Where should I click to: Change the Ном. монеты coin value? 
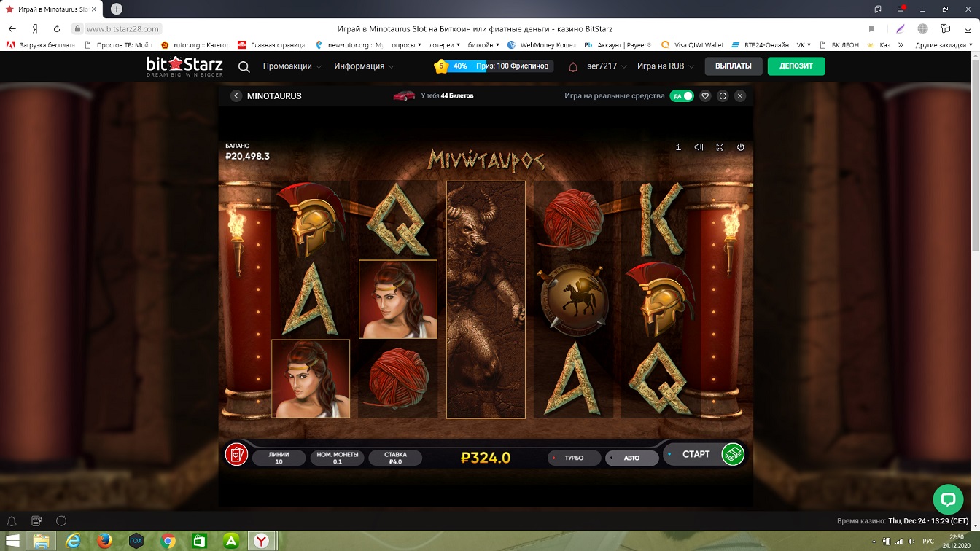(x=337, y=458)
